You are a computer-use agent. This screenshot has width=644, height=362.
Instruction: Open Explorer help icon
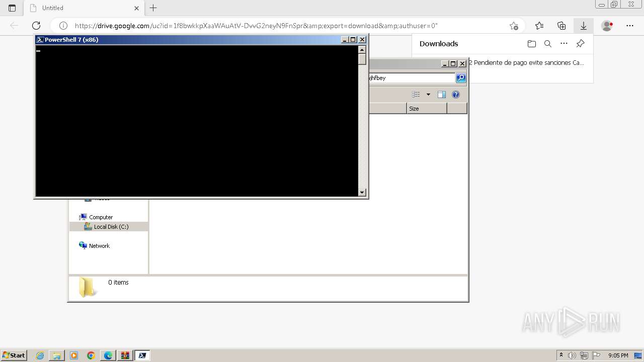coord(456,95)
